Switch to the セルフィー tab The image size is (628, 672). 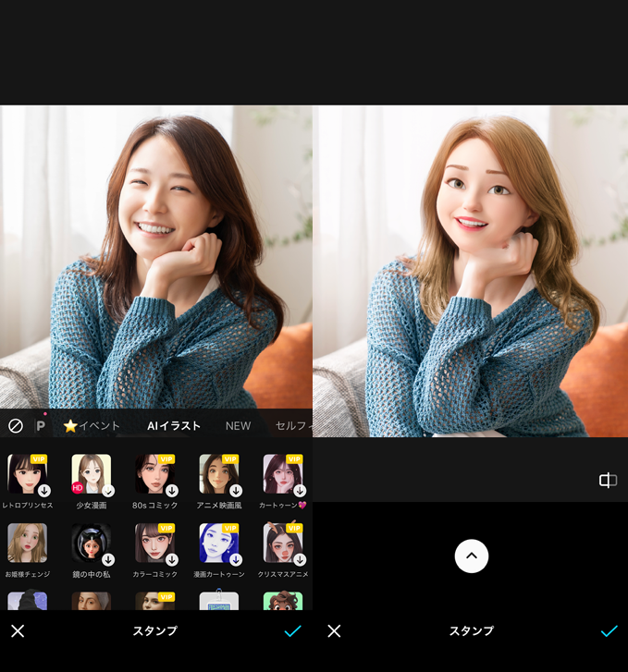(x=294, y=426)
